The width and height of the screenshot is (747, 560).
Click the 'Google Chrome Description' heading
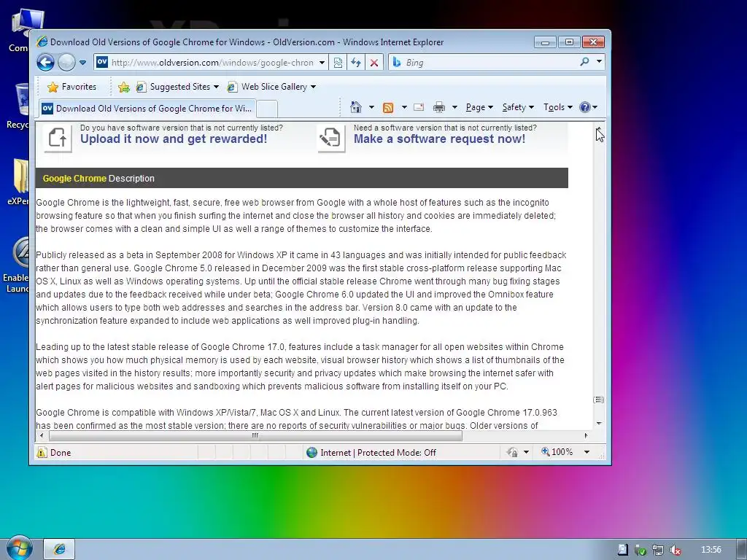(98, 179)
